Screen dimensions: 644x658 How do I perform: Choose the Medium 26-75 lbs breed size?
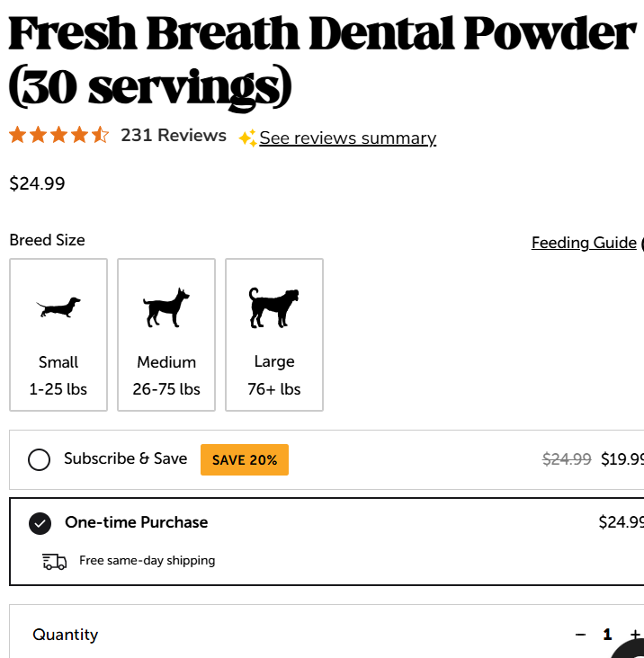coord(166,335)
